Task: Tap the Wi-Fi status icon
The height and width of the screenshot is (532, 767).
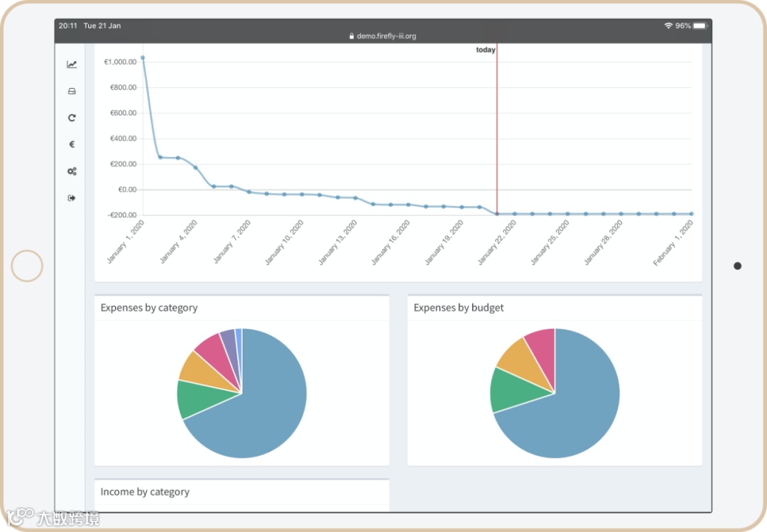Action: 668,26
